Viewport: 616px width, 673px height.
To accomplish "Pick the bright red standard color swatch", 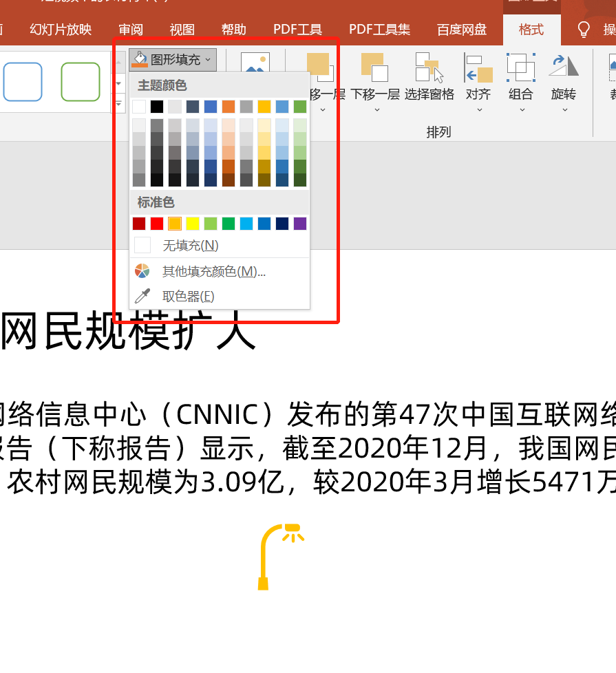I will (157, 224).
